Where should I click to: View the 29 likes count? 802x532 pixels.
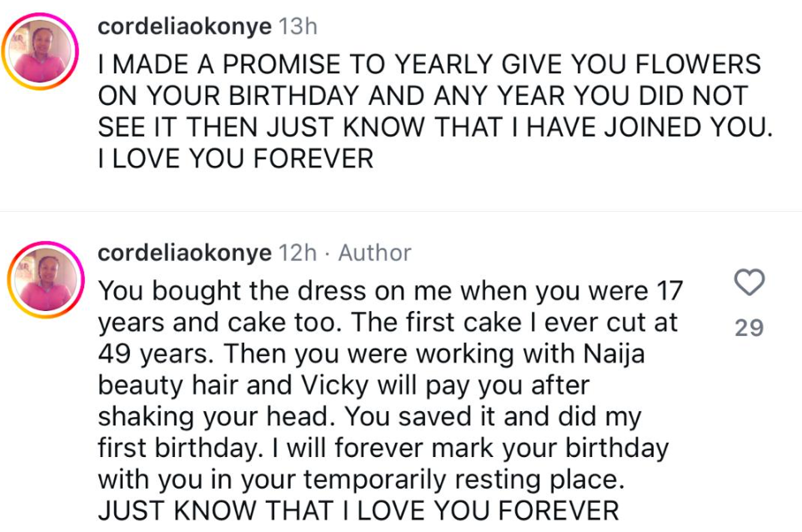coord(749,328)
